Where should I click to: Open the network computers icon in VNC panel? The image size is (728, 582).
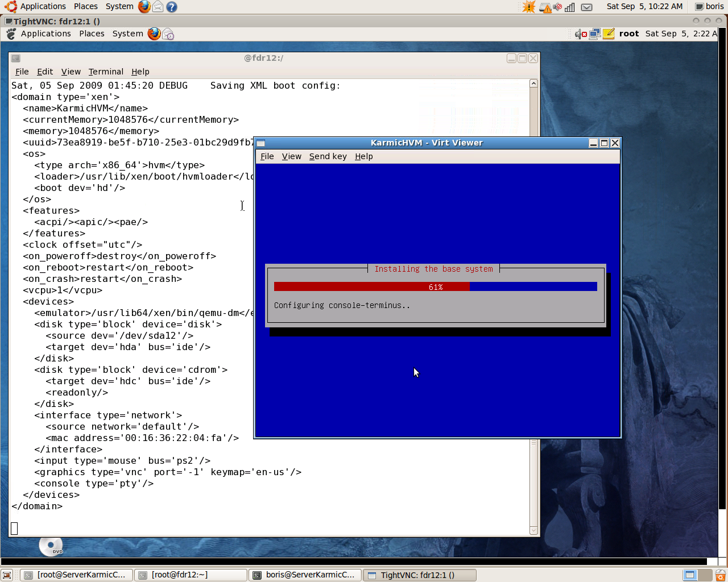[595, 34]
